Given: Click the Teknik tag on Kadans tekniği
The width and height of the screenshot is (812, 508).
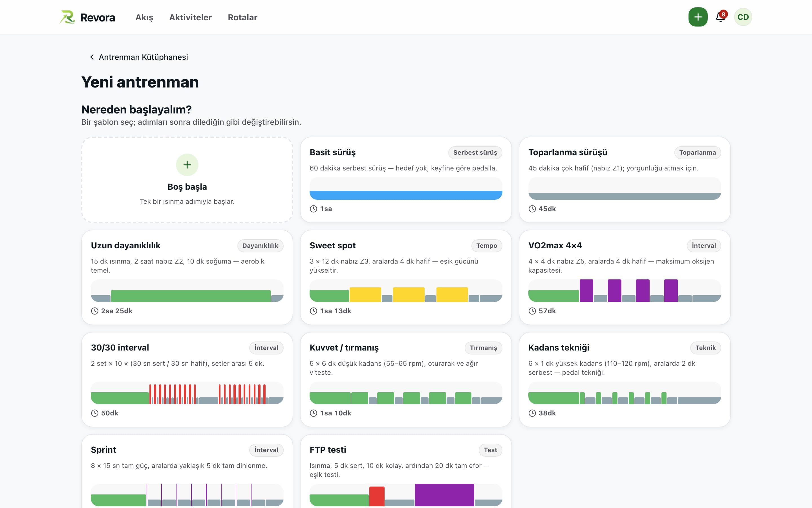Looking at the screenshot, I should pyautogui.click(x=706, y=348).
